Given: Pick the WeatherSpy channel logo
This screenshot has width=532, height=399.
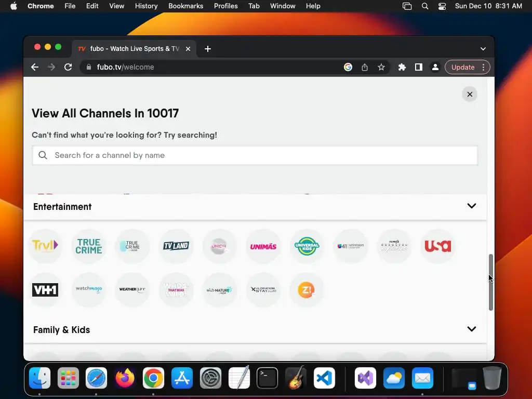Looking at the screenshot, I should (x=132, y=290).
